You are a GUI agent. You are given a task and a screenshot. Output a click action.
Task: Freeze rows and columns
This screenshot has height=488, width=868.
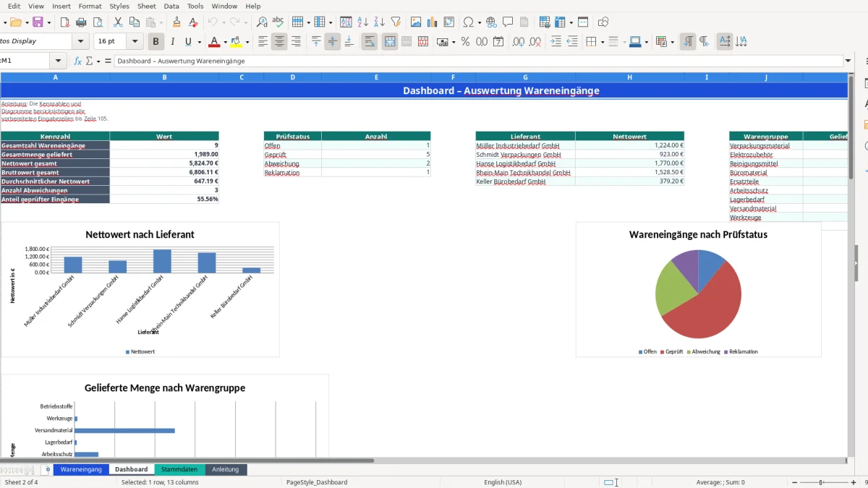tap(561, 22)
